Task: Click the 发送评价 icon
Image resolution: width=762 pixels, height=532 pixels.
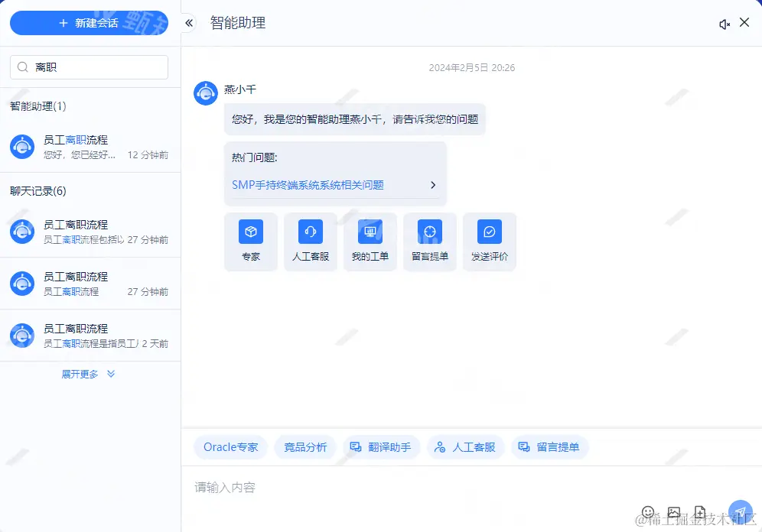Action: pos(489,241)
